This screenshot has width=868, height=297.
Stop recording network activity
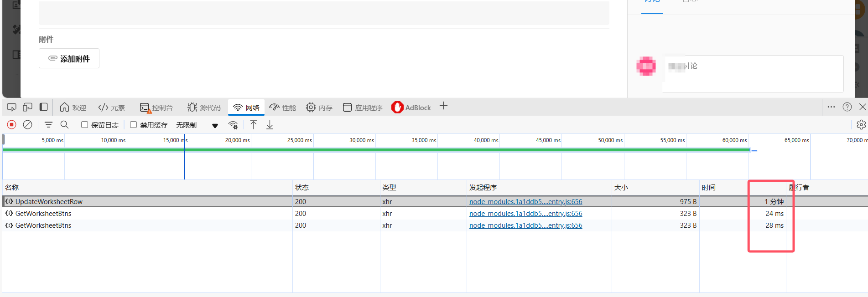(x=12, y=125)
